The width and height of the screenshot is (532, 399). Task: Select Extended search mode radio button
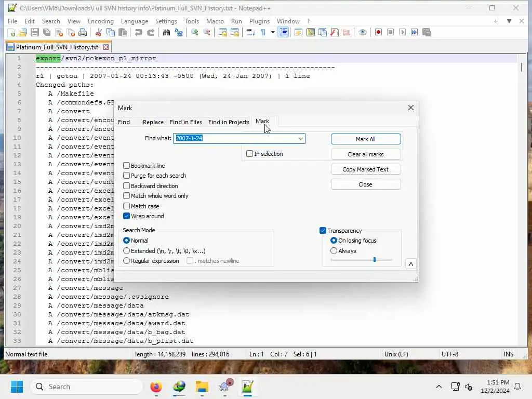tap(127, 251)
